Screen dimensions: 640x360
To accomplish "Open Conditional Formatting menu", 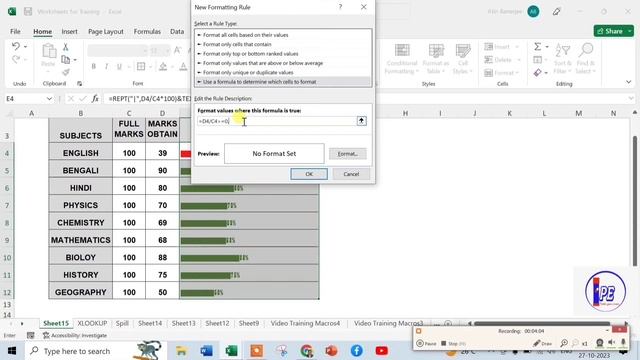I will (x=402, y=59).
